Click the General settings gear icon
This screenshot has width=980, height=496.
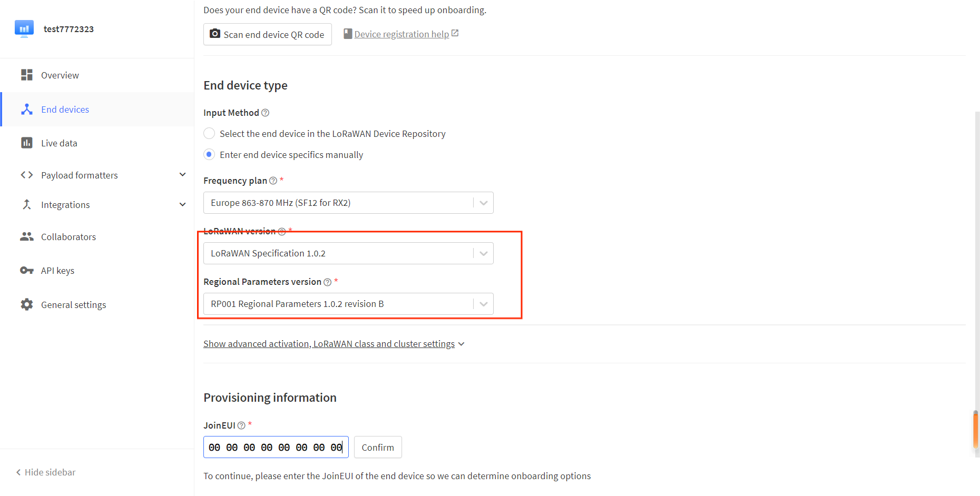tap(27, 304)
